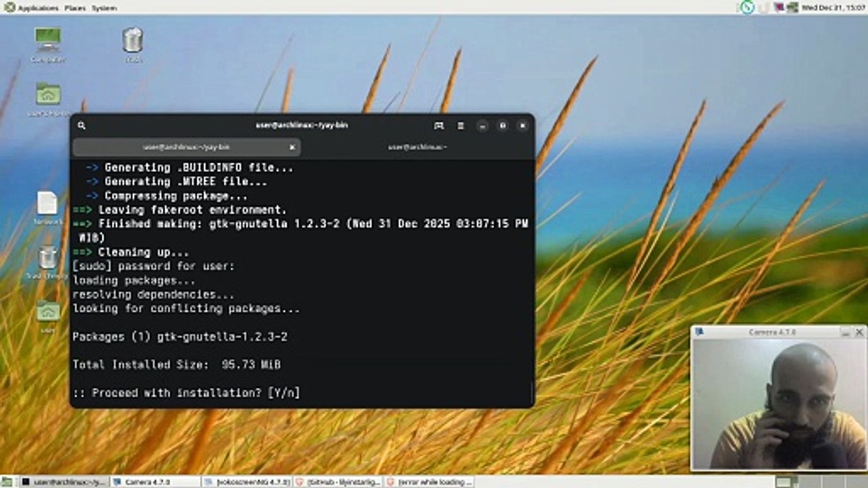This screenshot has width=868, height=488.
Task: Click the terminal's vertical scrollbar
Action: click(x=532, y=394)
